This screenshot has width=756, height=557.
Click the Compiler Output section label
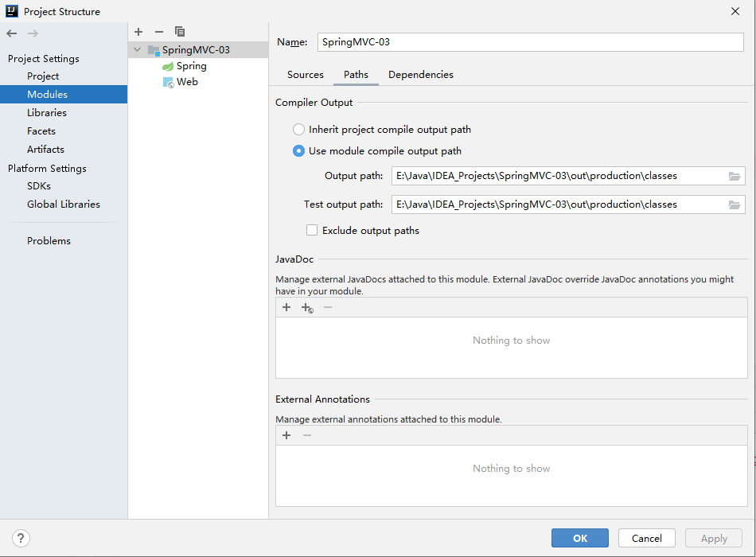pos(314,103)
